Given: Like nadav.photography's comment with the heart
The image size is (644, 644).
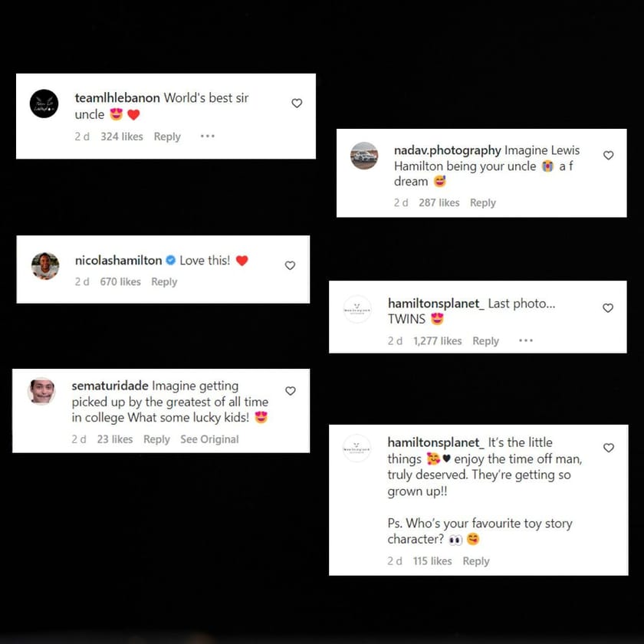Looking at the screenshot, I should pyautogui.click(x=608, y=155).
